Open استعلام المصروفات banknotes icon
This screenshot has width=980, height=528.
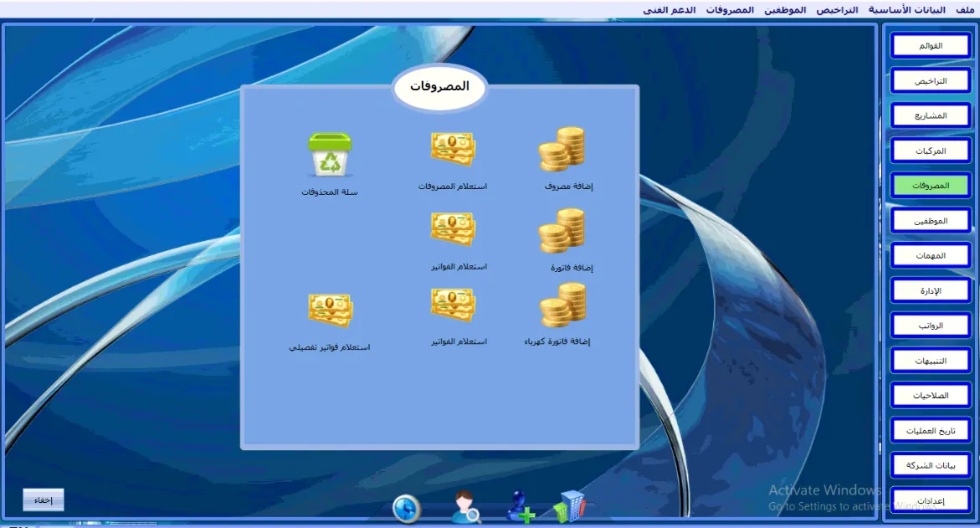point(453,149)
